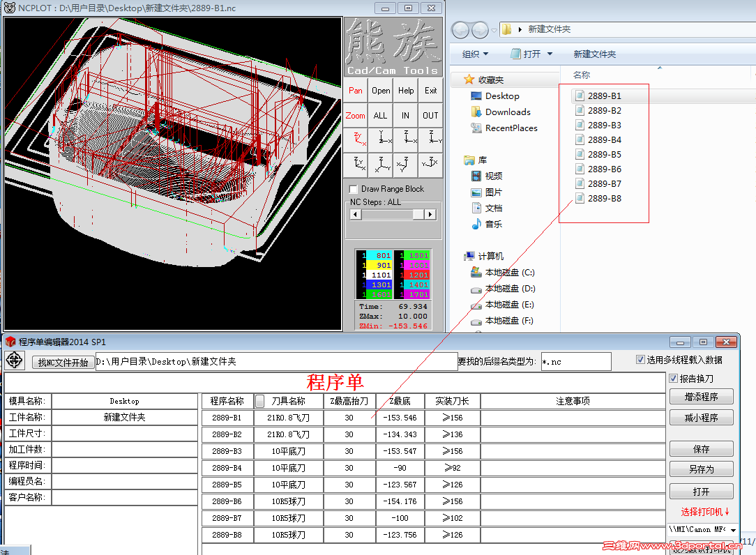Open 本地磁盘 (D:) drive
Image resolution: width=756 pixels, height=555 pixels.
coord(510,289)
